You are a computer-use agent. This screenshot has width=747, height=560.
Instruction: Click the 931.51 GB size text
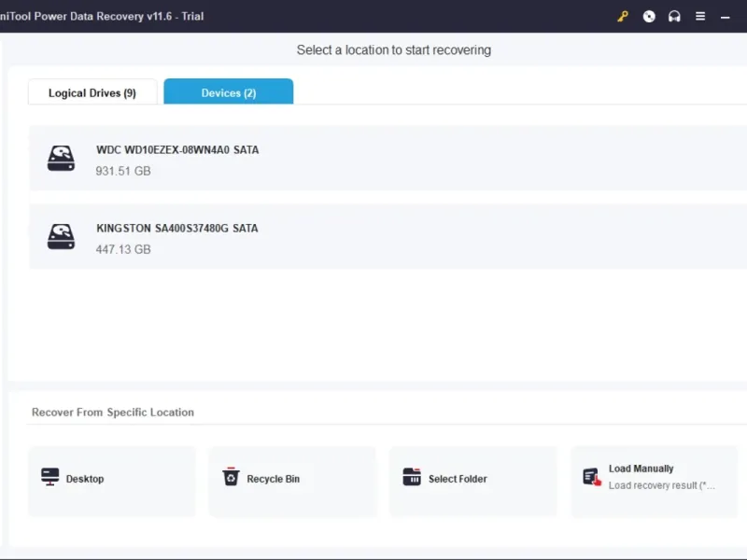click(123, 171)
